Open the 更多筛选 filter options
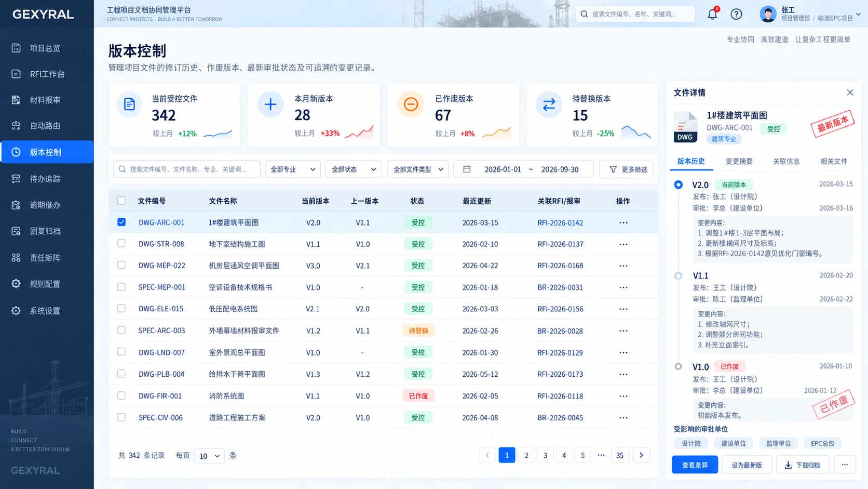The height and width of the screenshot is (489, 868). (x=627, y=169)
